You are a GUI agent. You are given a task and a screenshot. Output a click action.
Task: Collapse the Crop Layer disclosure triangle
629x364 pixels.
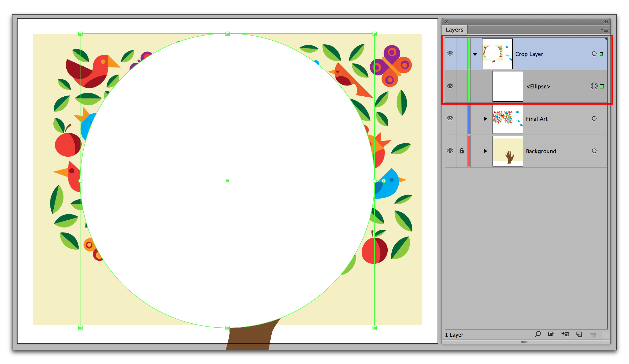pos(475,54)
